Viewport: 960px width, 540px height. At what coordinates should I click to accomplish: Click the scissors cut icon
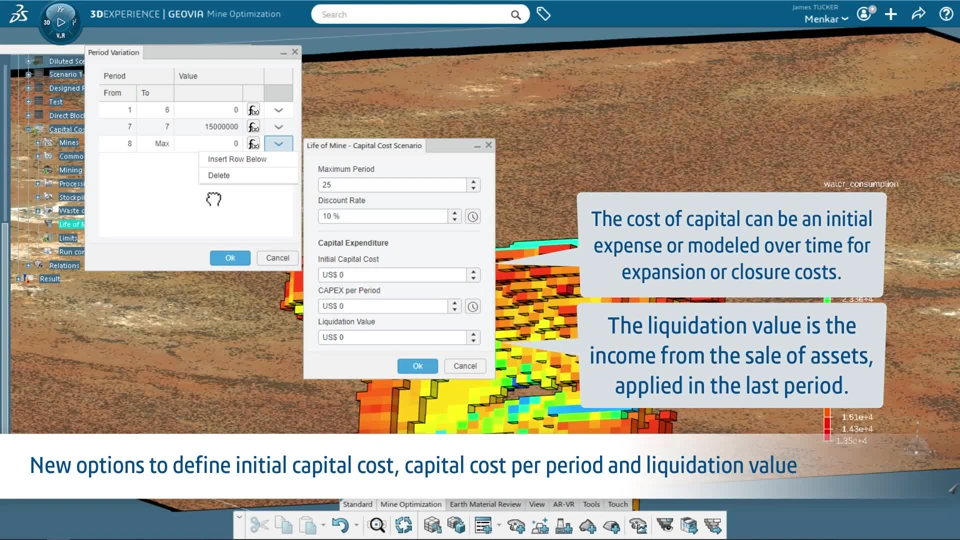[259, 525]
